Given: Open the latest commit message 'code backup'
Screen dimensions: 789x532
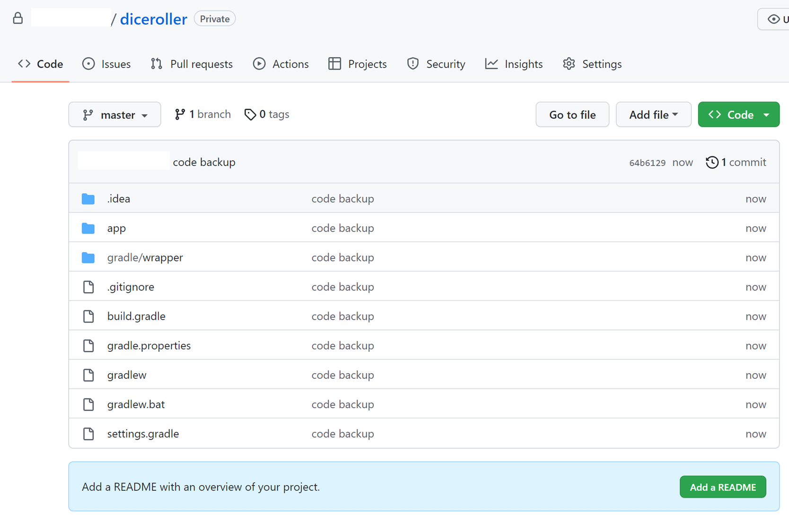Looking at the screenshot, I should [x=204, y=162].
